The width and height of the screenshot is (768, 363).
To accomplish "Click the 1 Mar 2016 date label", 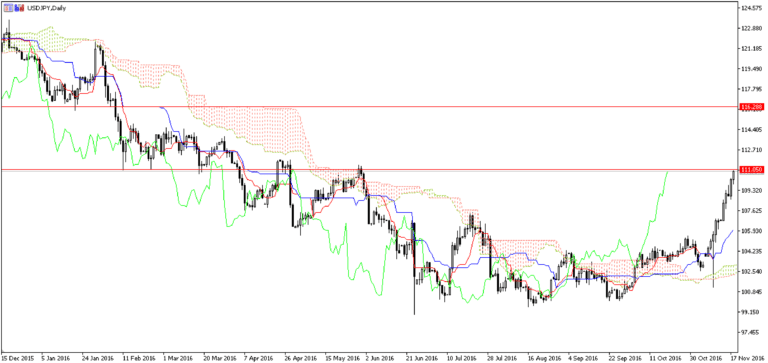I will click(x=177, y=358).
